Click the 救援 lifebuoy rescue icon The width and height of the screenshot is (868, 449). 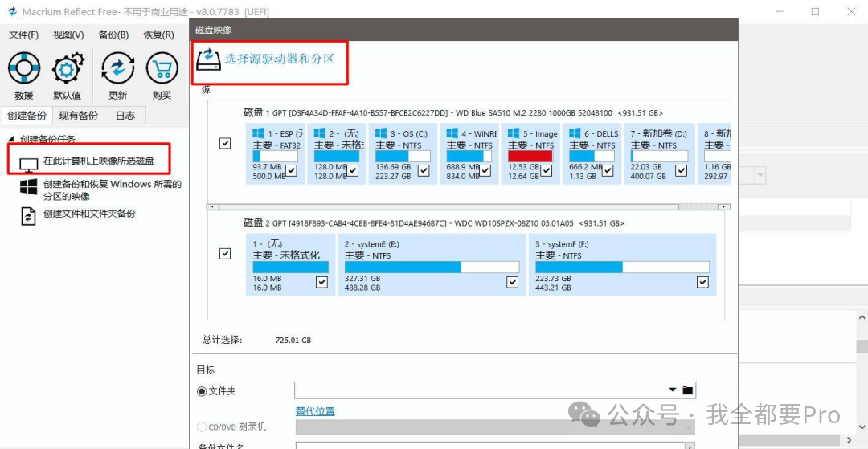24,69
